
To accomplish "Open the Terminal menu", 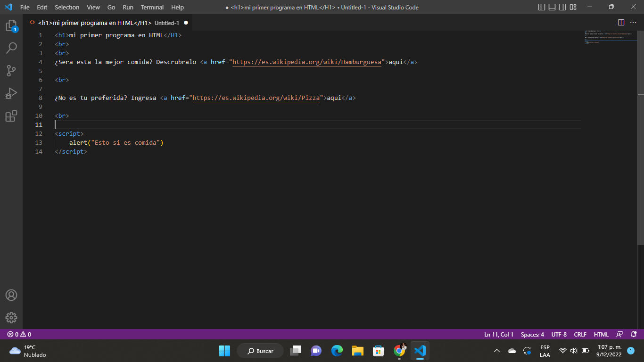I will tap(152, 7).
